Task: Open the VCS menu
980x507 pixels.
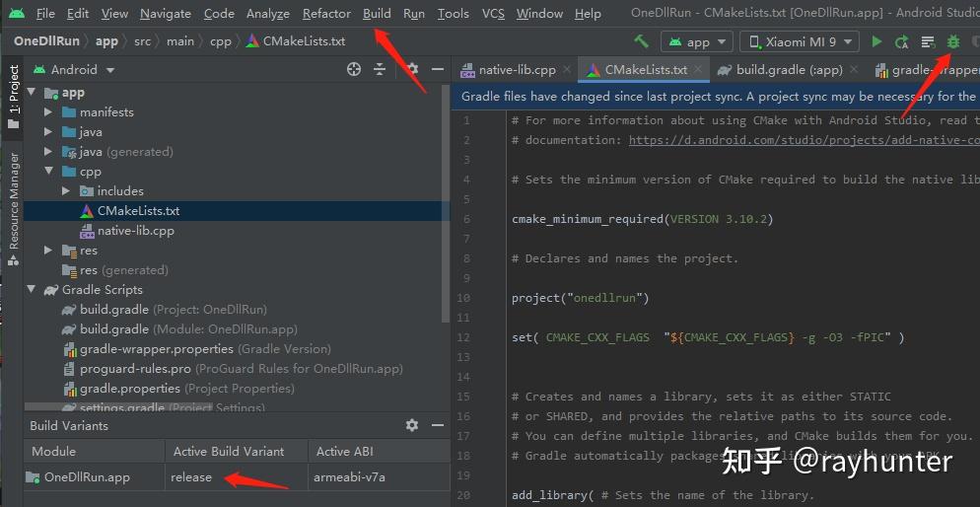Action: coord(493,13)
